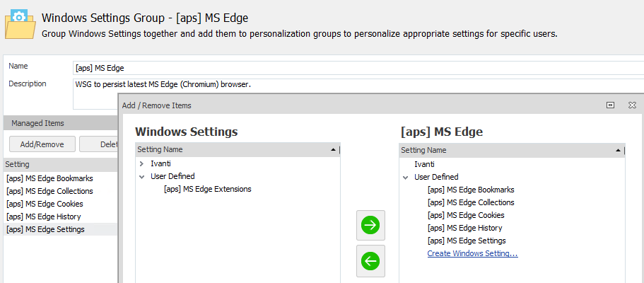Select [aps] MS Edge Settings in dialog tree
The width and height of the screenshot is (644, 283).
[x=467, y=241]
